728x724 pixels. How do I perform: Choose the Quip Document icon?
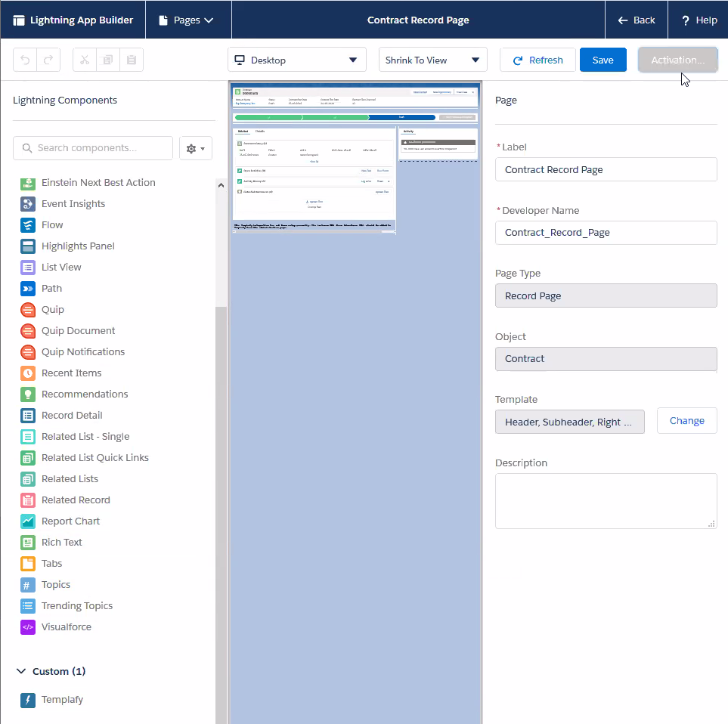pyautogui.click(x=28, y=331)
